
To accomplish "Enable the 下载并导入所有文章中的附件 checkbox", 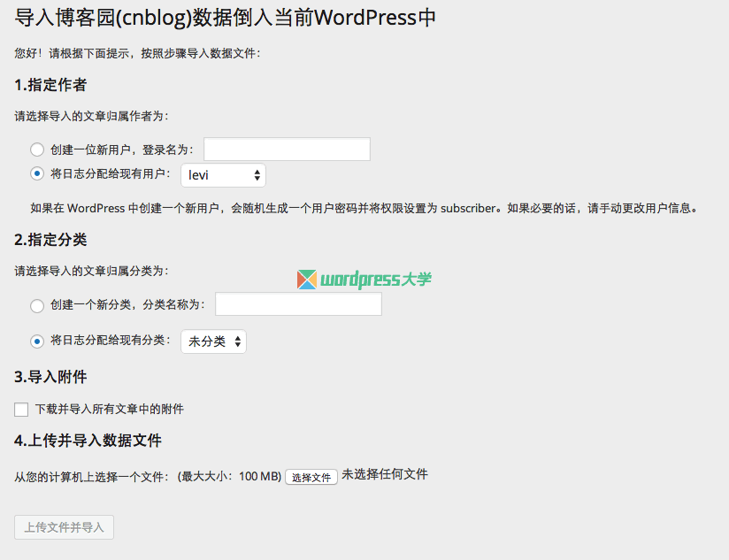I will click(x=21, y=410).
